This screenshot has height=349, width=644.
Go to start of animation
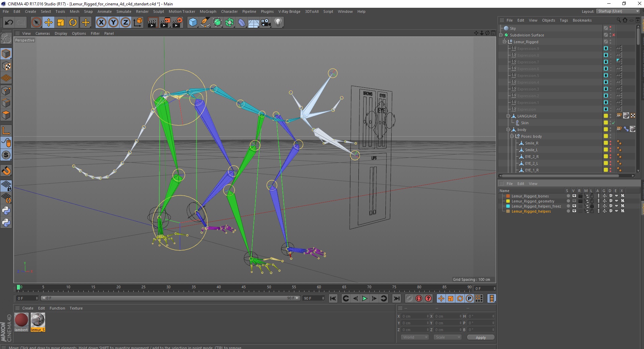pos(333,298)
